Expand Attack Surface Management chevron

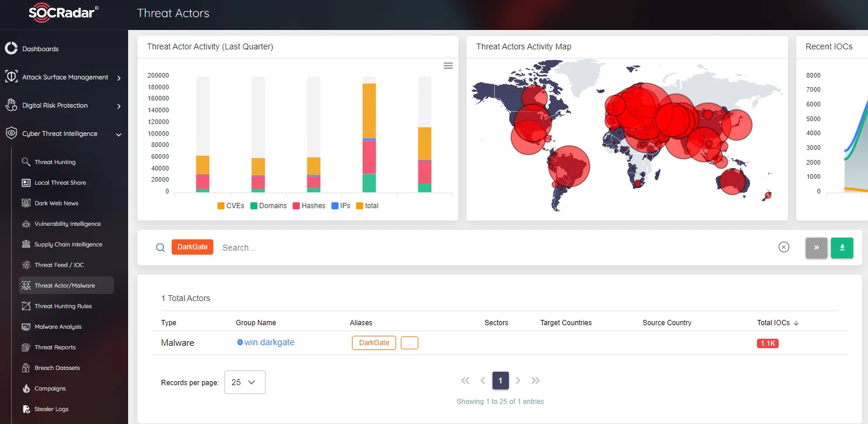(x=119, y=78)
